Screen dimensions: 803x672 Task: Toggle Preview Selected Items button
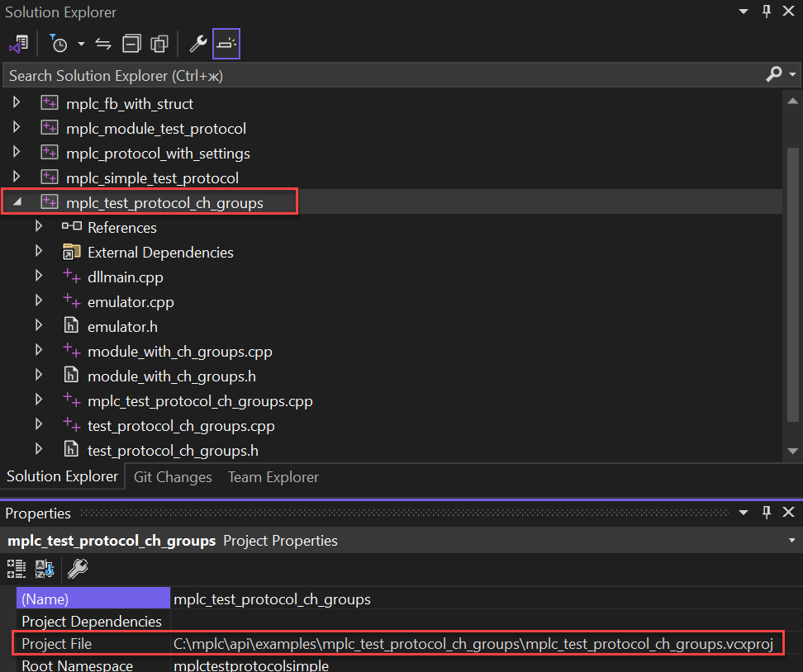coord(226,44)
